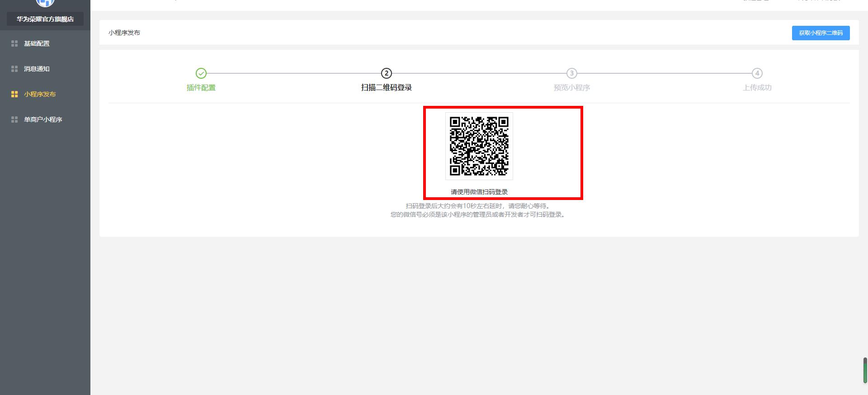
Task: Click the grid icon beside 基础配置
Action: [14, 43]
